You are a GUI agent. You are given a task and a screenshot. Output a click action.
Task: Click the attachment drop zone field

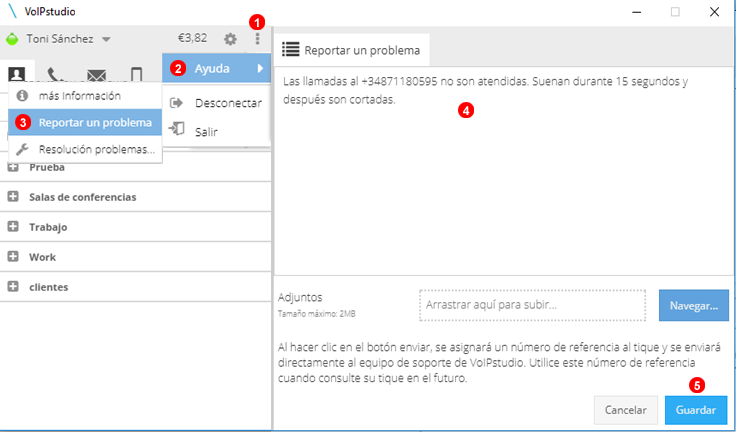[x=532, y=305]
